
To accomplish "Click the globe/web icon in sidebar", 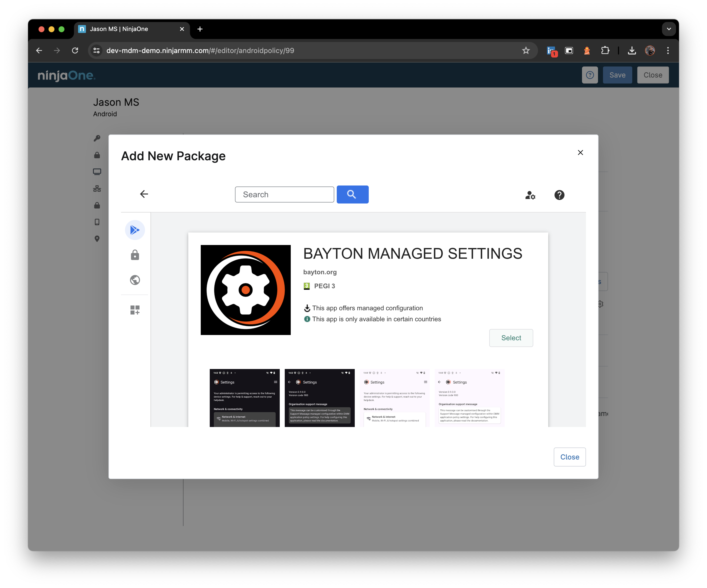I will (135, 279).
